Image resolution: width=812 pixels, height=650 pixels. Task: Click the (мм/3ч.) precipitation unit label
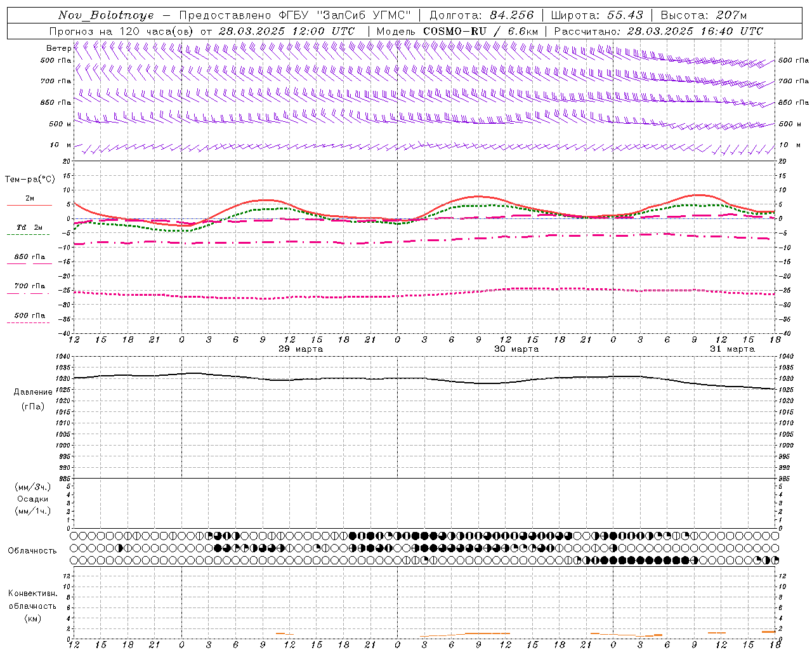pos(33,487)
